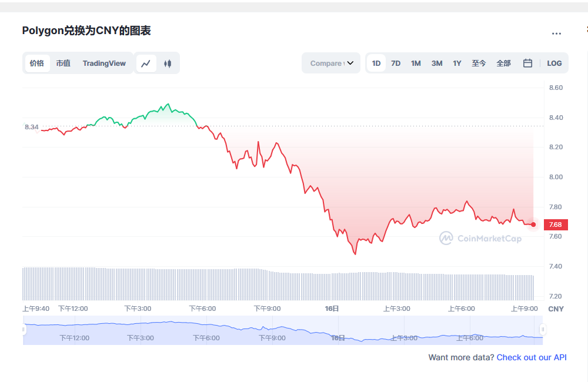This screenshot has width=588, height=382.
Task: Switch to candlestick chart icon
Action: [168, 63]
